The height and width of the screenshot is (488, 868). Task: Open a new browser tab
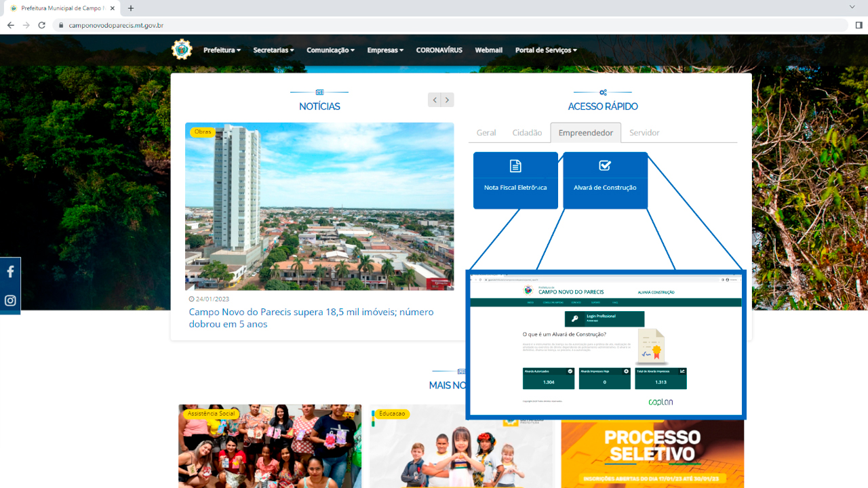(131, 8)
